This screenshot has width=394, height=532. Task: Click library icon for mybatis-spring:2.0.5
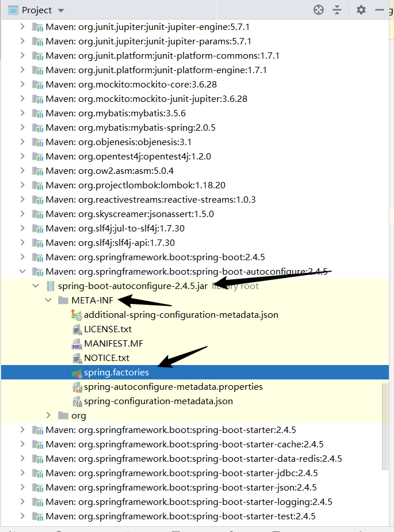click(37, 128)
